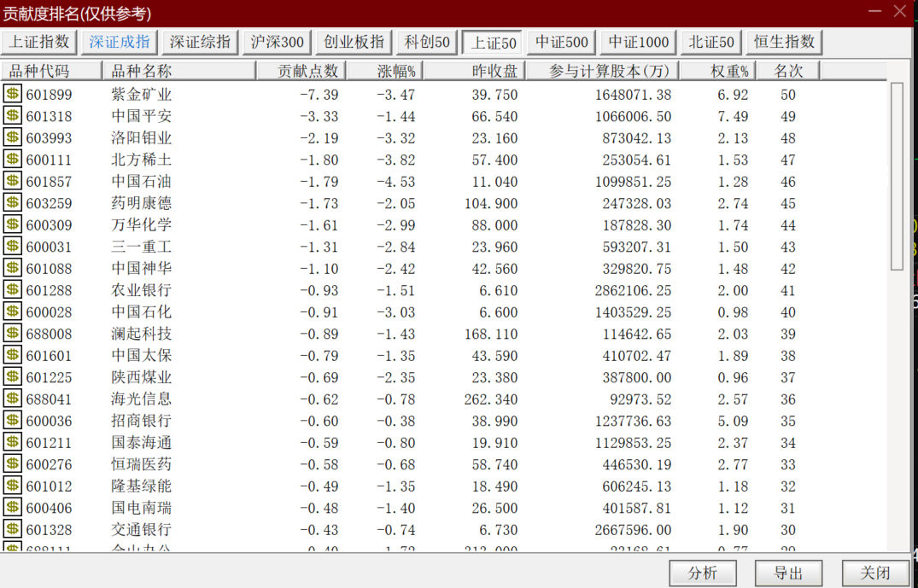
Task: Switch to the 上证指数 index tab
Action: 39,42
